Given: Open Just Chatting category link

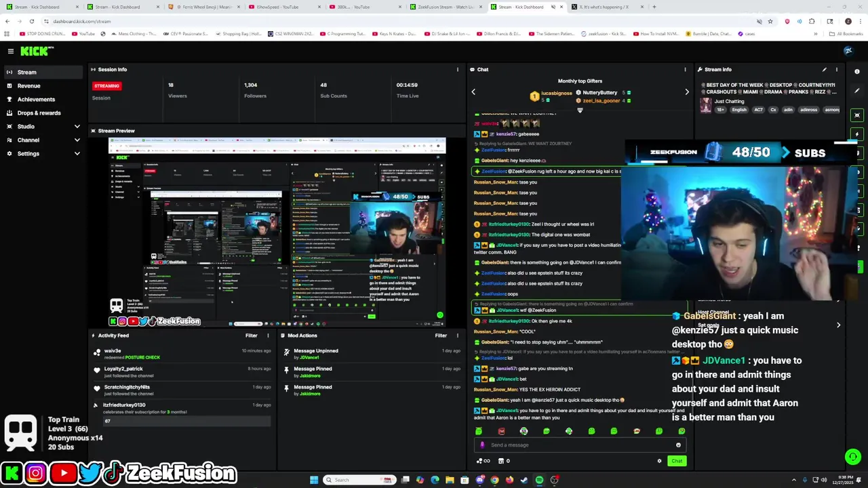Looking at the screenshot, I should 729,102.
